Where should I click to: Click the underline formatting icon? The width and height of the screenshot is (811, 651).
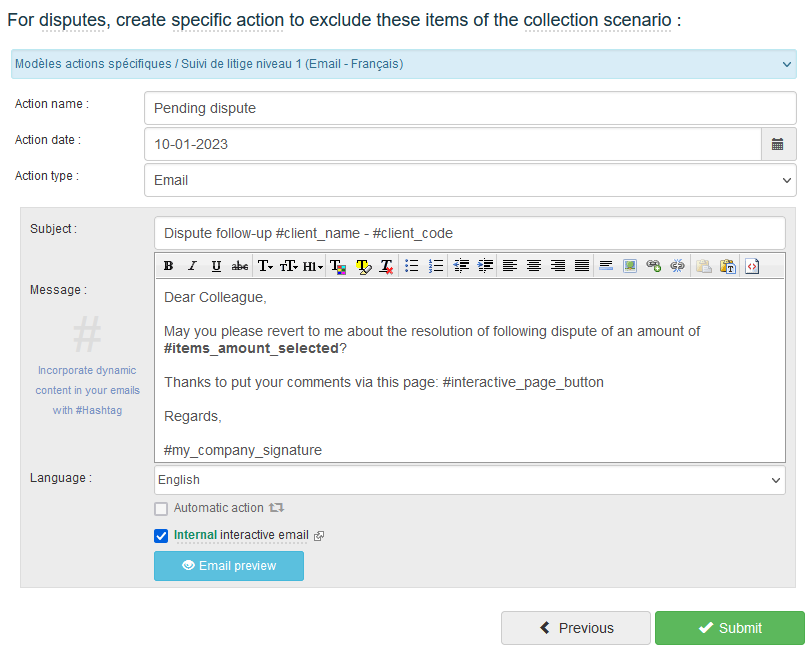click(216, 266)
